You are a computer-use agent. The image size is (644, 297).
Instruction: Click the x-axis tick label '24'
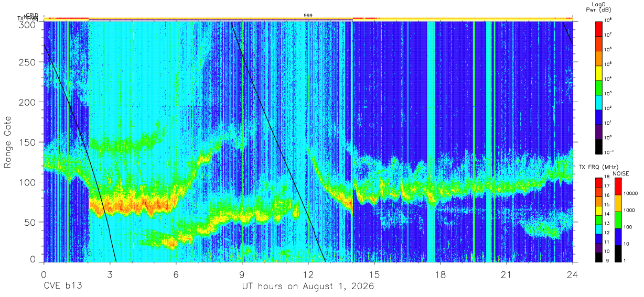pyautogui.click(x=573, y=274)
